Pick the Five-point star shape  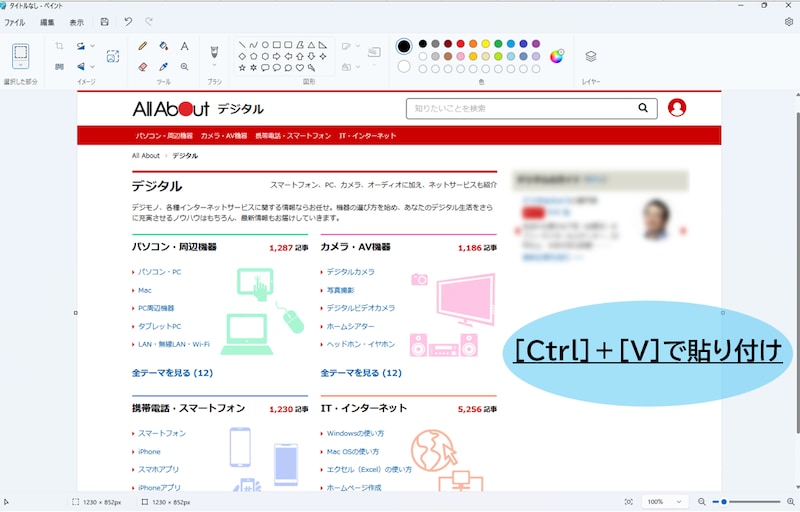pyautogui.click(x=242, y=67)
